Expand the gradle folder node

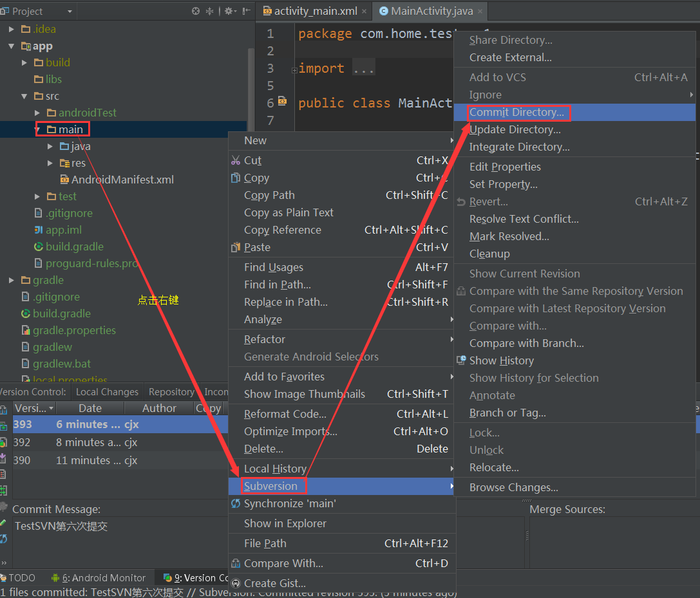(11, 279)
